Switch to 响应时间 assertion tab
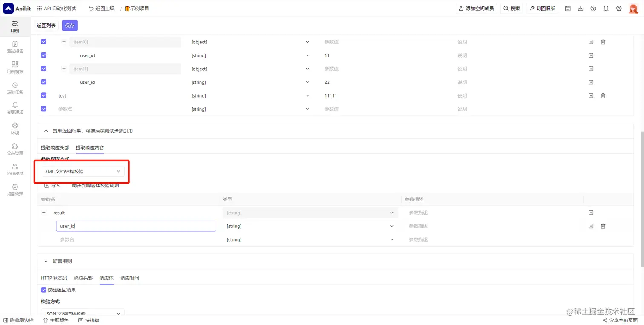Viewport: 644px width, 325px height. pos(129,278)
